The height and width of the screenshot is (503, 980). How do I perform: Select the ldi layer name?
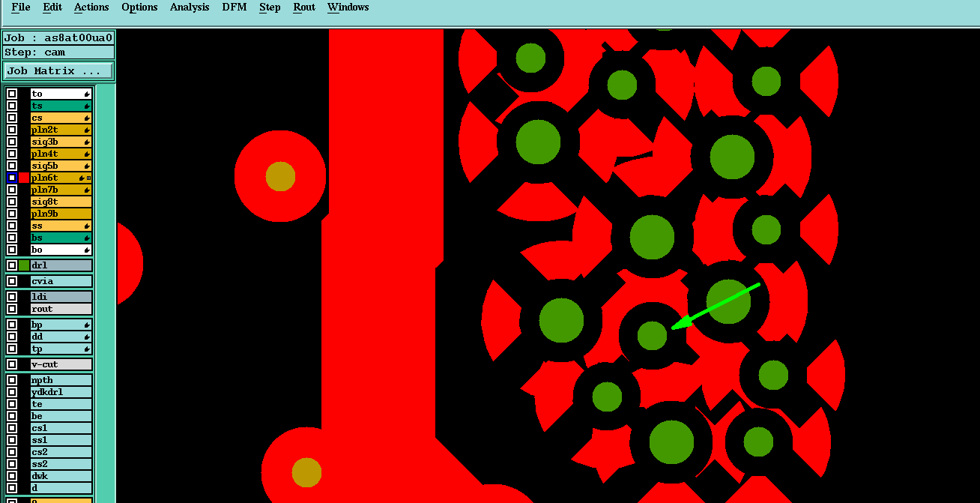pyautogui.click(x=61, y=297)
